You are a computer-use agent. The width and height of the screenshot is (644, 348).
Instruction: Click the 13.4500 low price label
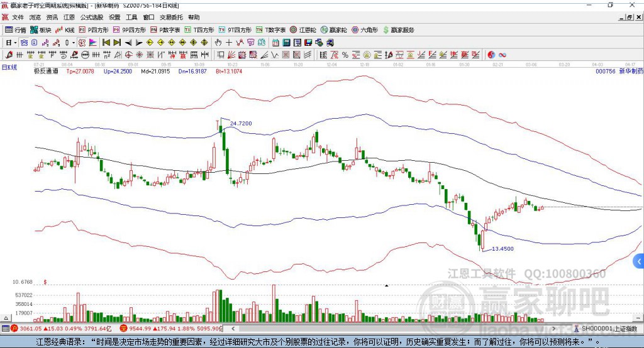(x=502, y=248)
